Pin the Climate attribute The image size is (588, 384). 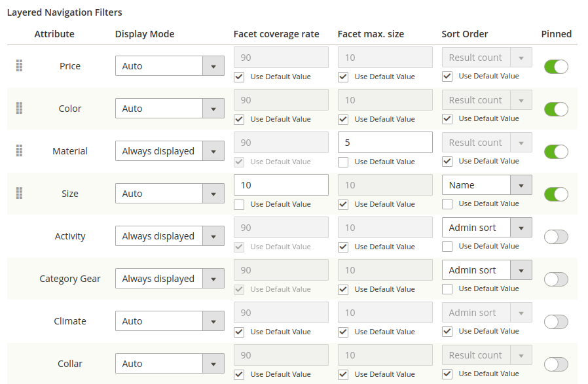(556, 322)
